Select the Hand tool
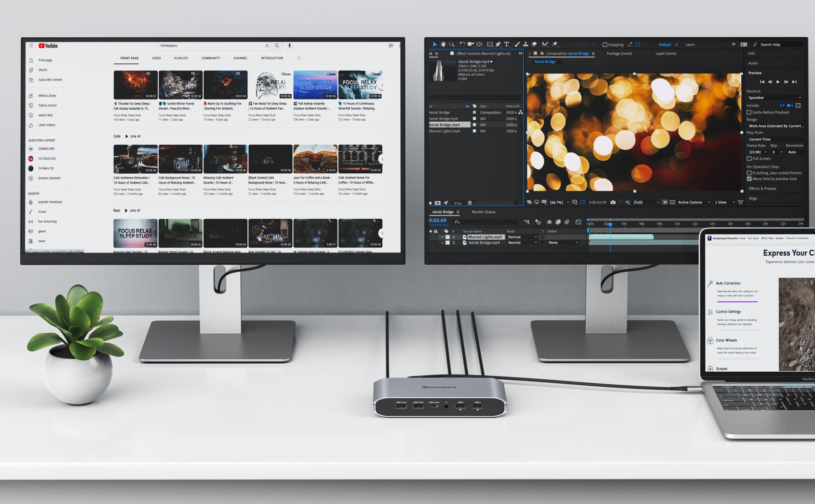This screenshot has height=504, width=815. 443,44
